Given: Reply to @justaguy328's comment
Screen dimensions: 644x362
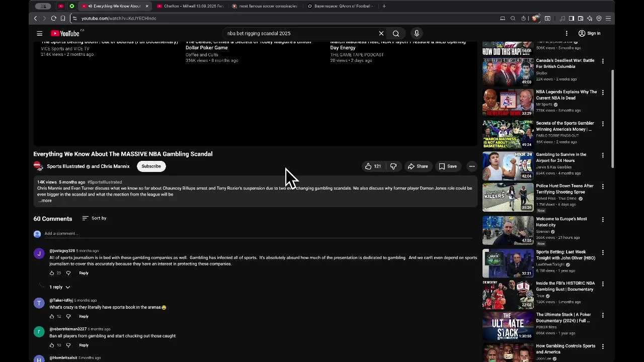Looking at the screenshot, I should coord(84,273).
